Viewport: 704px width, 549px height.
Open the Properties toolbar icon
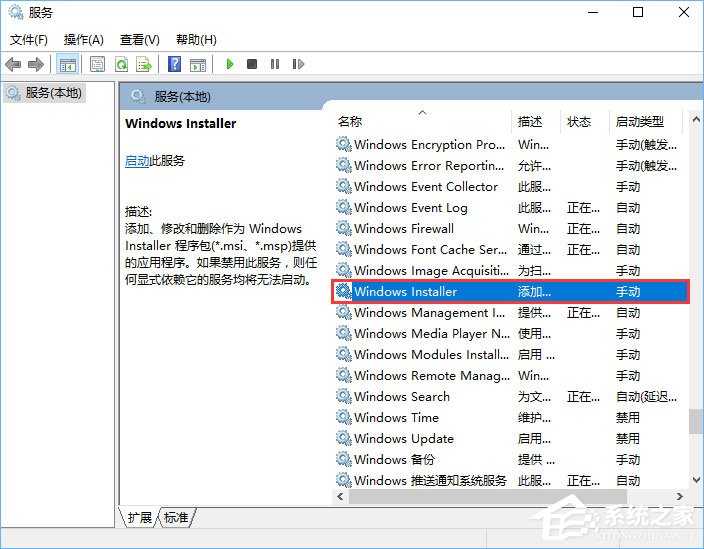[97, 64]
